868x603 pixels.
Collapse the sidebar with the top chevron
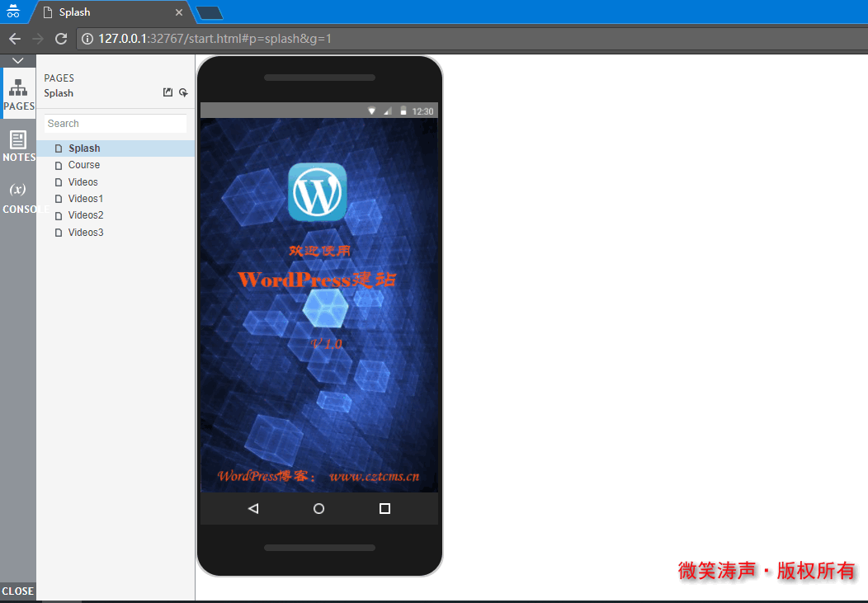[x=17, y=61]
